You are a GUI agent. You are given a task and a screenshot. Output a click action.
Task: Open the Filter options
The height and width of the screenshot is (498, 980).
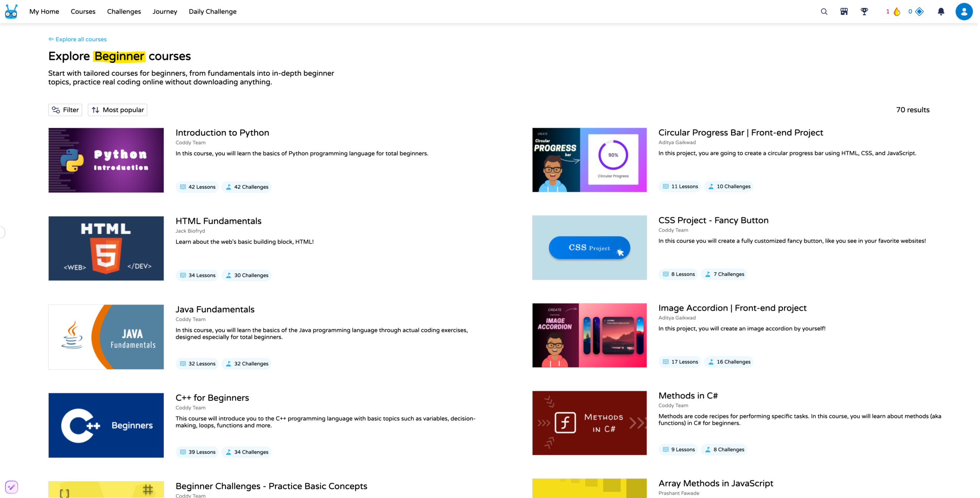pyautogui.click(x=65, y=110)
